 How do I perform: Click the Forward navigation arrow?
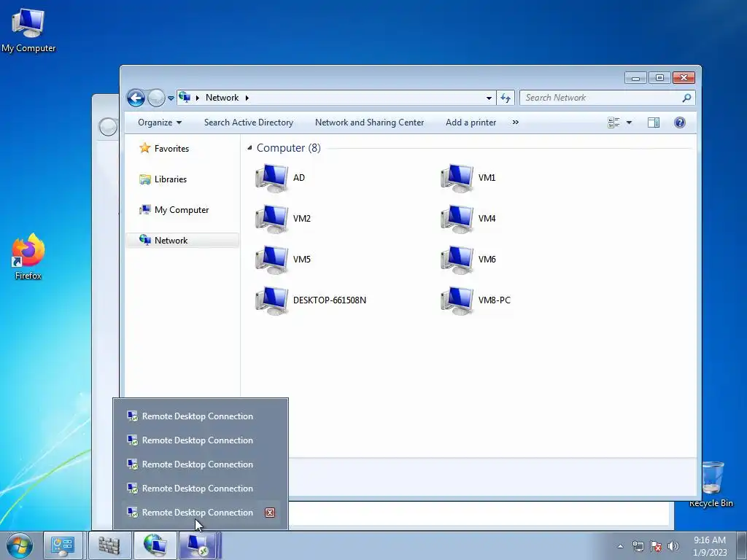coord(156,98)
